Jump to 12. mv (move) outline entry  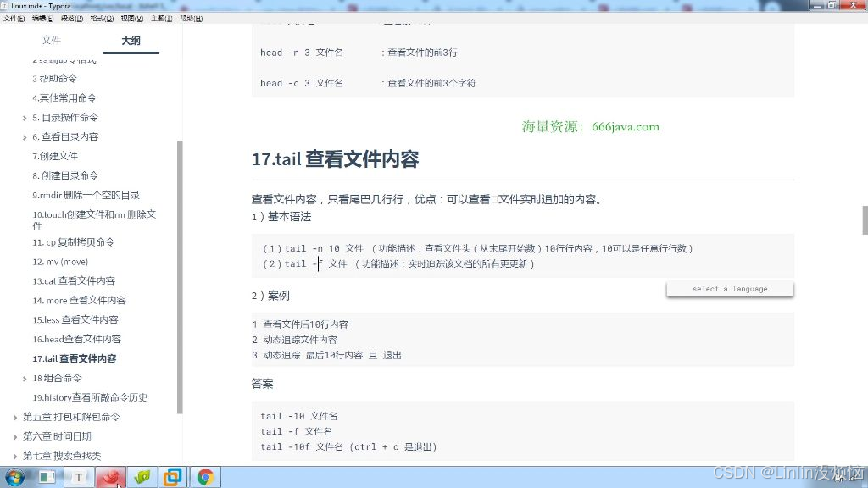pos(60,262)
